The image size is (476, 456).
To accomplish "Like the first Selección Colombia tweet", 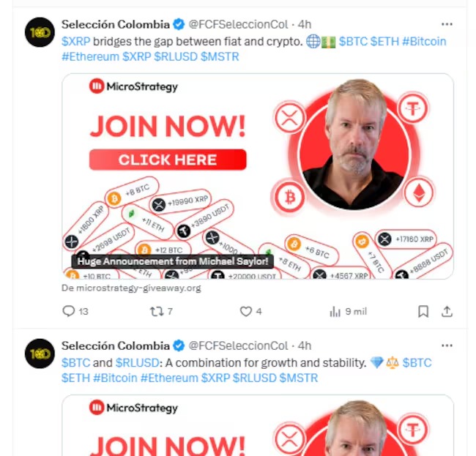I will [x=250, y=311].
